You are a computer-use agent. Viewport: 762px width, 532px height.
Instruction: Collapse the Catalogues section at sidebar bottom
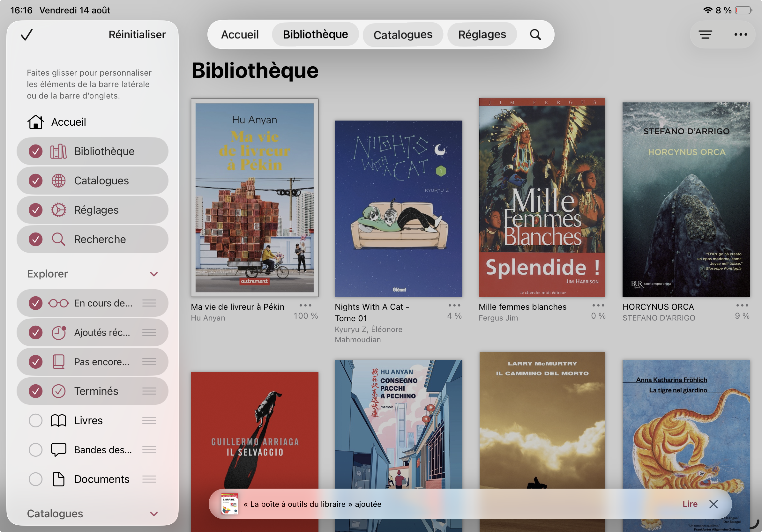tap(154, 514)
